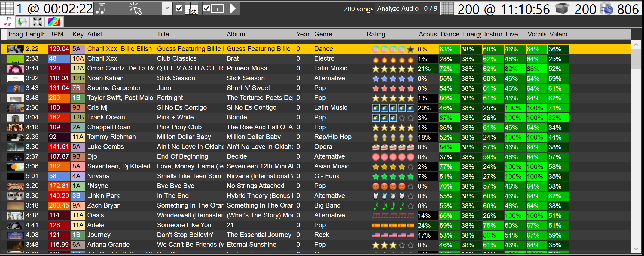
Task: Open the rainbow camera tab
Action: point(54,22)
